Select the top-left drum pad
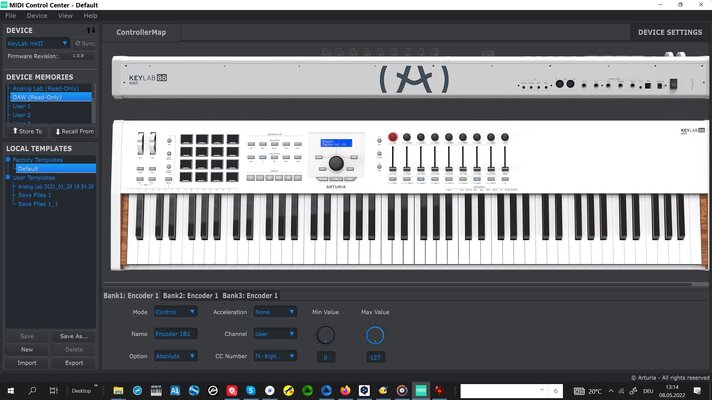 [187, 139]
